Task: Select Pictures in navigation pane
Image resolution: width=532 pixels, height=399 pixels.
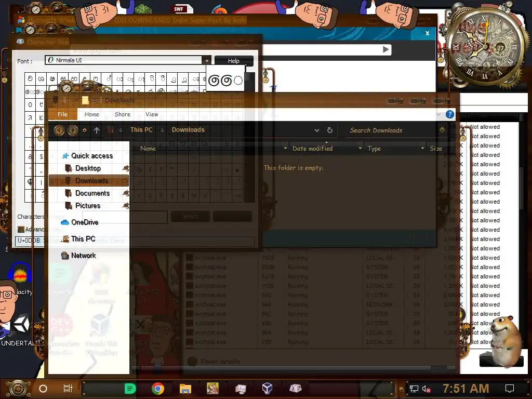Action: tap(88, 206)
